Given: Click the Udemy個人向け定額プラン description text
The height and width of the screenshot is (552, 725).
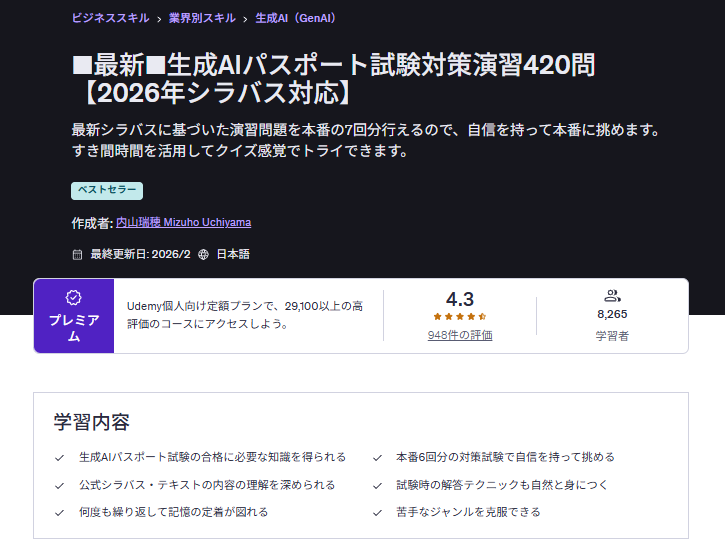Looking at the screenshot, I should click(x=245, y=314).
